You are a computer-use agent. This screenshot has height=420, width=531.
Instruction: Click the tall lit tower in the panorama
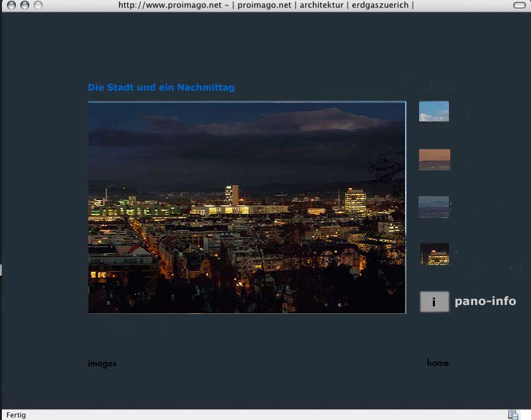(231, 194)
